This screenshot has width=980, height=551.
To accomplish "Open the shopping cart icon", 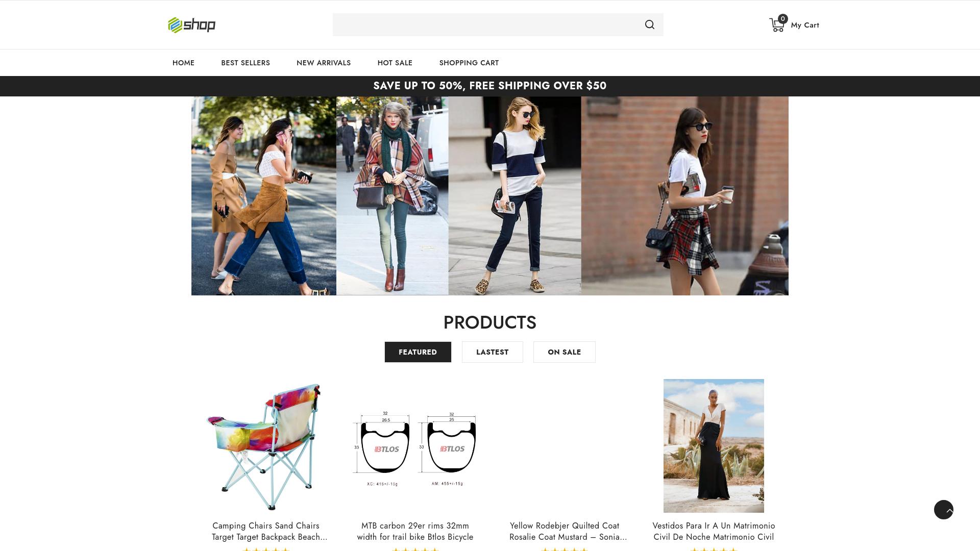I will [x=777, y=25].
